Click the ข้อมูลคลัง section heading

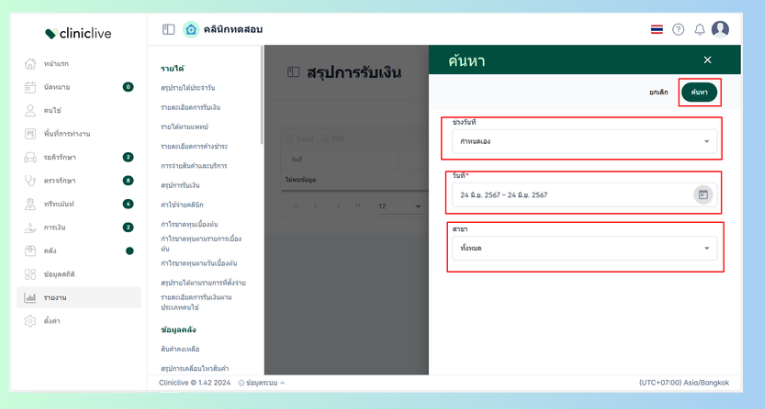point(178,330)
